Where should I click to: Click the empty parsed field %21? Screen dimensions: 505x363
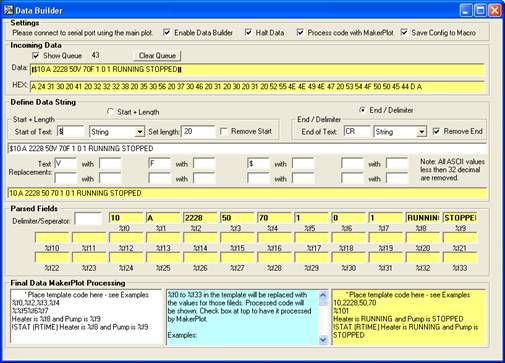(460, 238)
